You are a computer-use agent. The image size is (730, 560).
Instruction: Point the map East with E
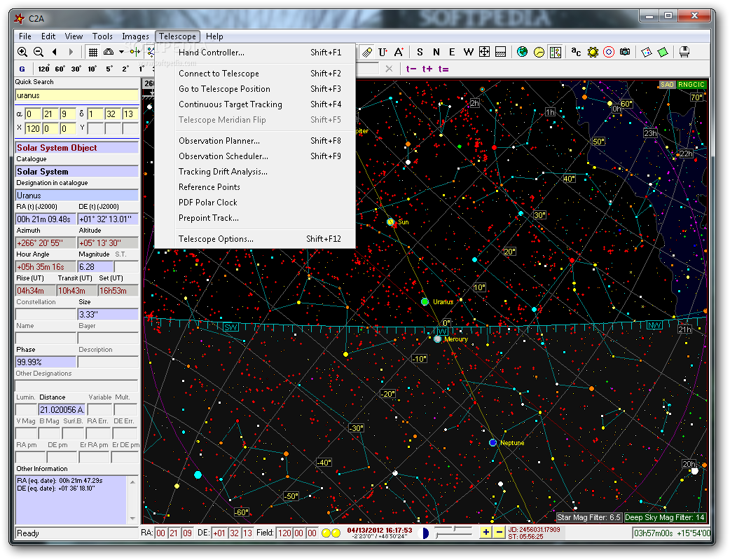click(452, 52)
